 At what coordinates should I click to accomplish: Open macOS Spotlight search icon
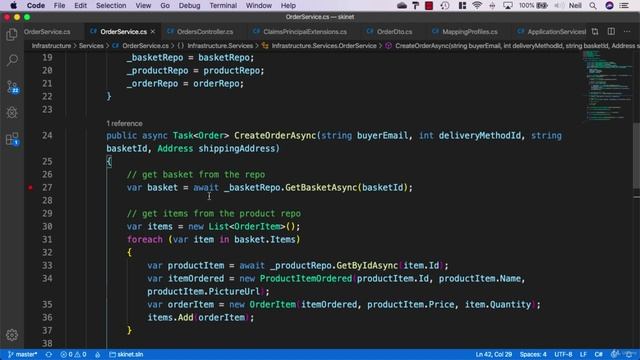coord(593,5)
